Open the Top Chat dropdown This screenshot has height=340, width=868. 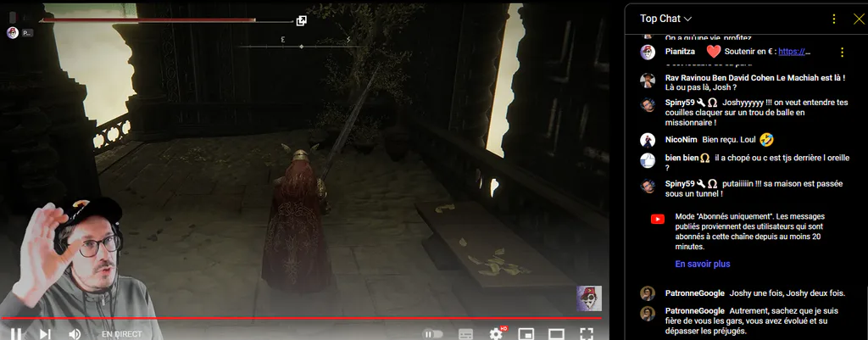pos(666,19)
